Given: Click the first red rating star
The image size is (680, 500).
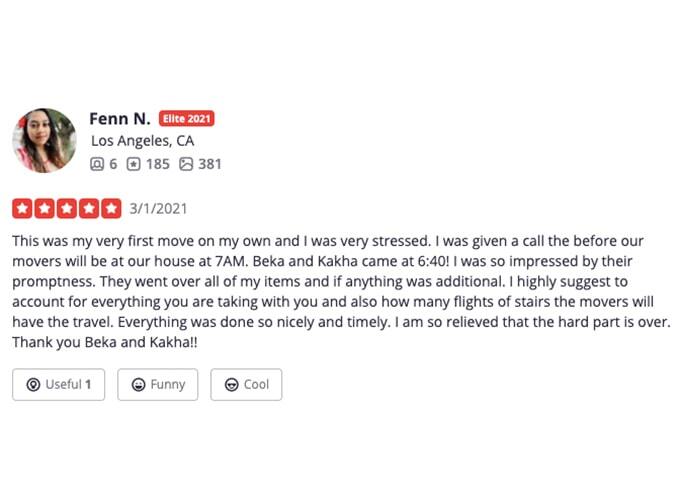Looking at the screenshot, I should pyautogui.click(x=23, y=209).
